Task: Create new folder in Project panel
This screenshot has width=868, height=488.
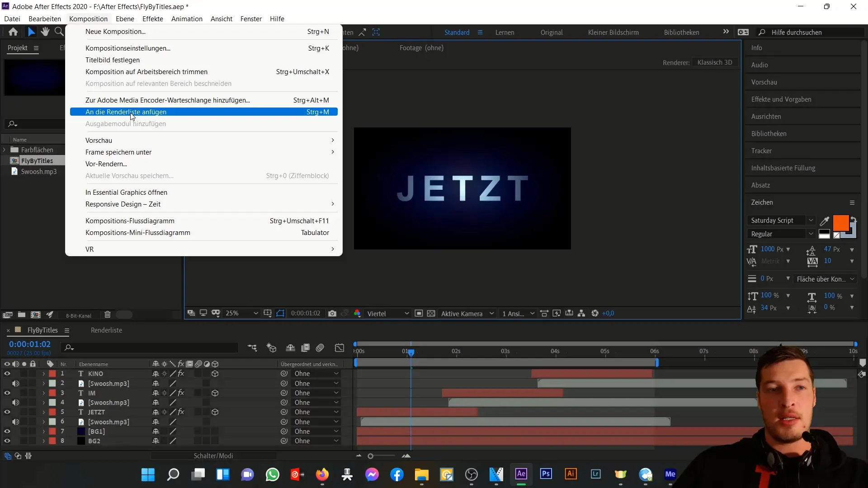Action: pyautogui.click(x=21, y=315)
